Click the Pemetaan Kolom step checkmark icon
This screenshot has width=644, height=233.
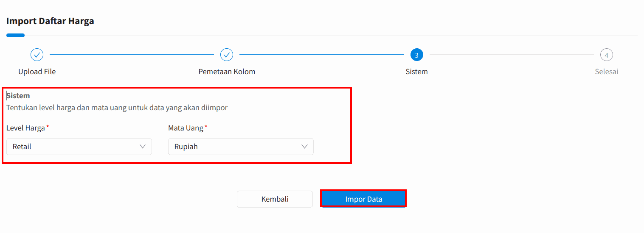pos(227,55)
